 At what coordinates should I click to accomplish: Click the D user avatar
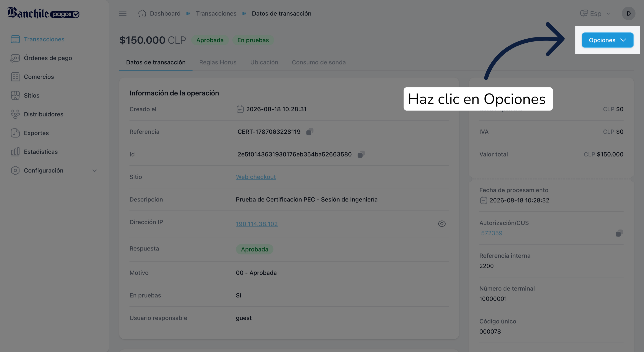628,13
